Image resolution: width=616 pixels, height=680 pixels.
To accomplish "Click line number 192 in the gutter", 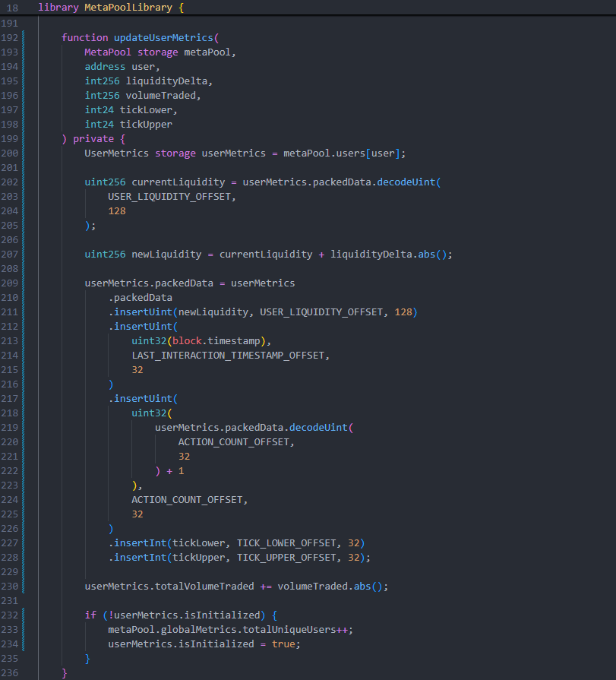I will 11,37.
